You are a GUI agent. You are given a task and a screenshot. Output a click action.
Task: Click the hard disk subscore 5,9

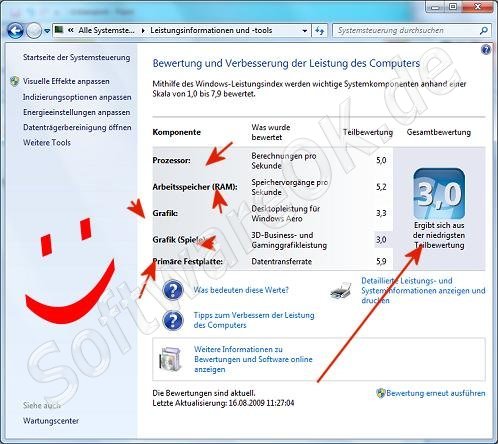pos(381,261)
